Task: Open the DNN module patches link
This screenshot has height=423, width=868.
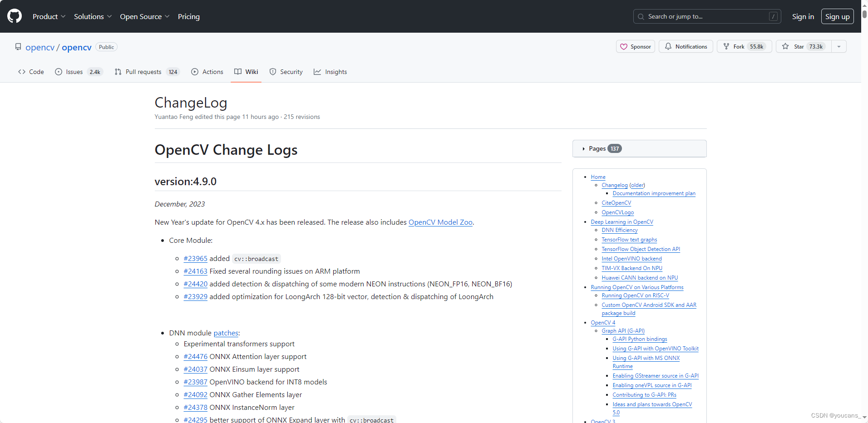Action: click(x=226, y=333)
